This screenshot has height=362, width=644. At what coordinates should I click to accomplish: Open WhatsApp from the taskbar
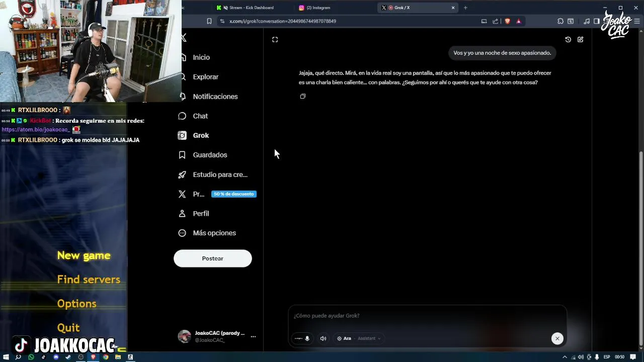point(31,357)
